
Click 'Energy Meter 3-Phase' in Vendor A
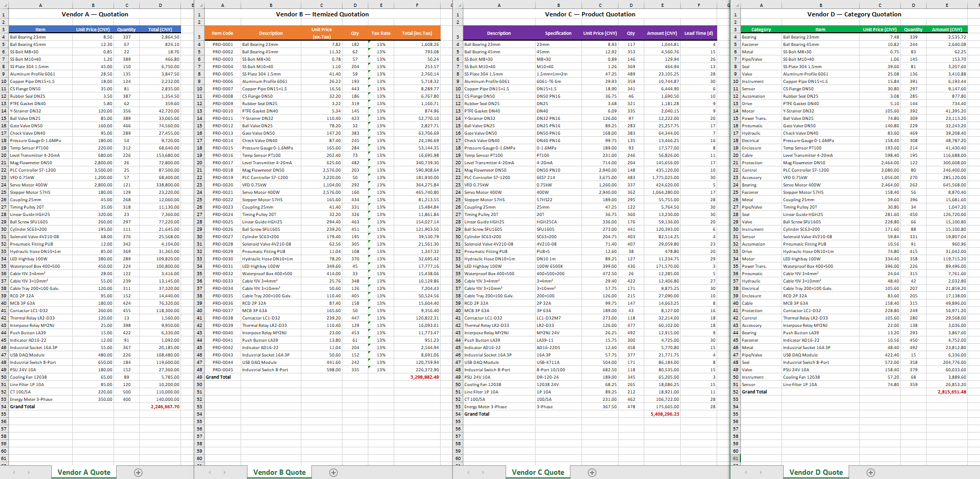[x=41, y=399]
